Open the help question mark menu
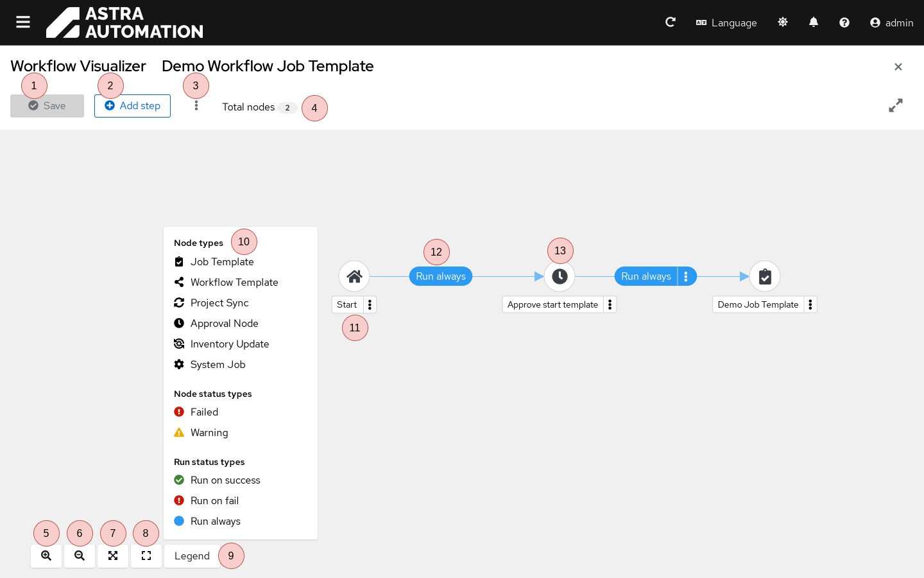The height and width of the screenshot is (578, 924). 844,22
